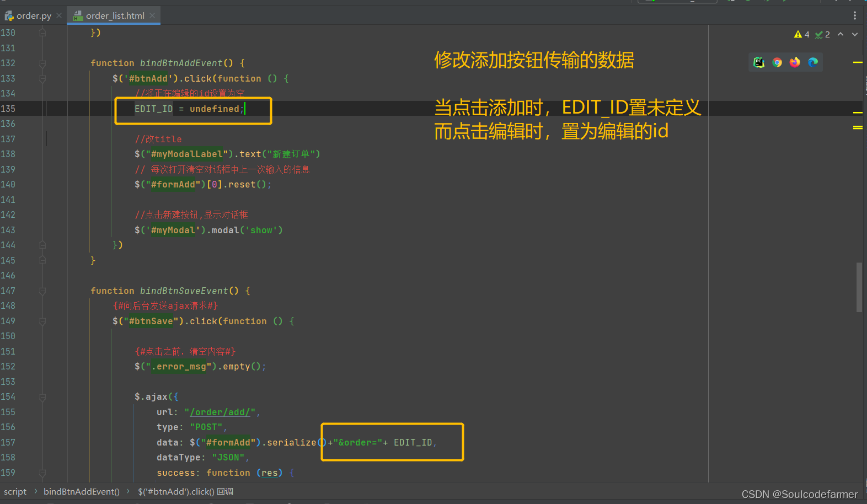The width and height of the screenshot is (867, 504).
Task: Click the "JSON" dataType value
Action: point(228,457)
